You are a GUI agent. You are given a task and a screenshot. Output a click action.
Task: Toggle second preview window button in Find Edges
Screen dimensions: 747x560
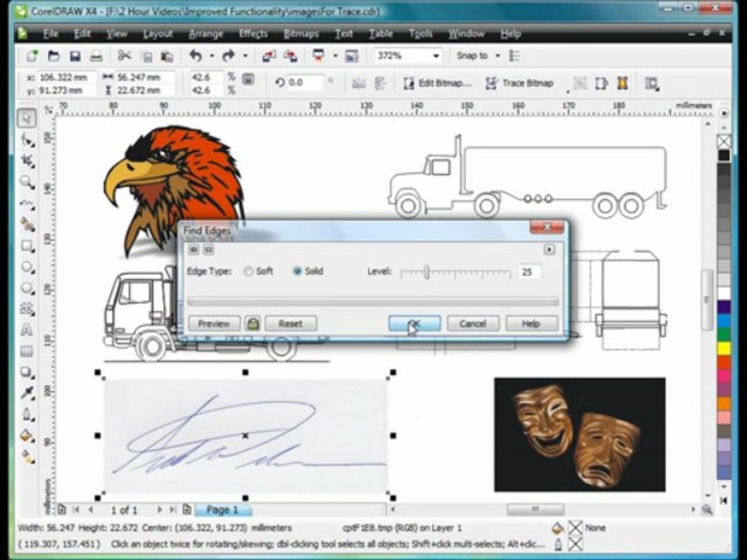(x=208, y=250)
